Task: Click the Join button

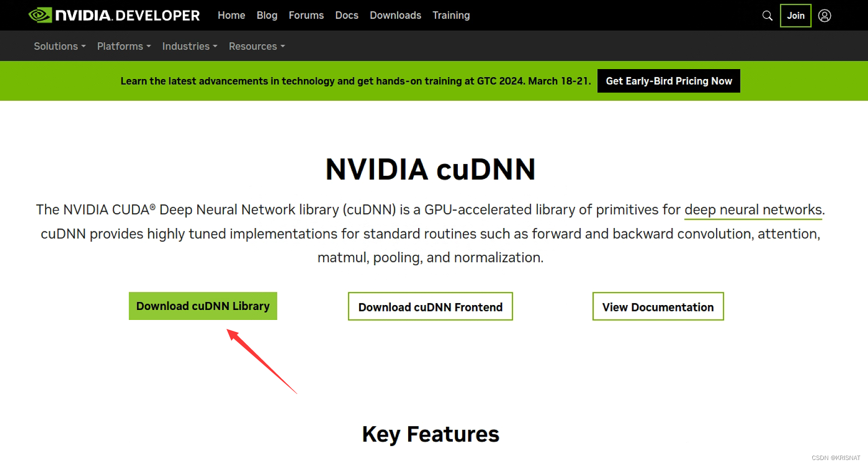Action: click(796, 15)
